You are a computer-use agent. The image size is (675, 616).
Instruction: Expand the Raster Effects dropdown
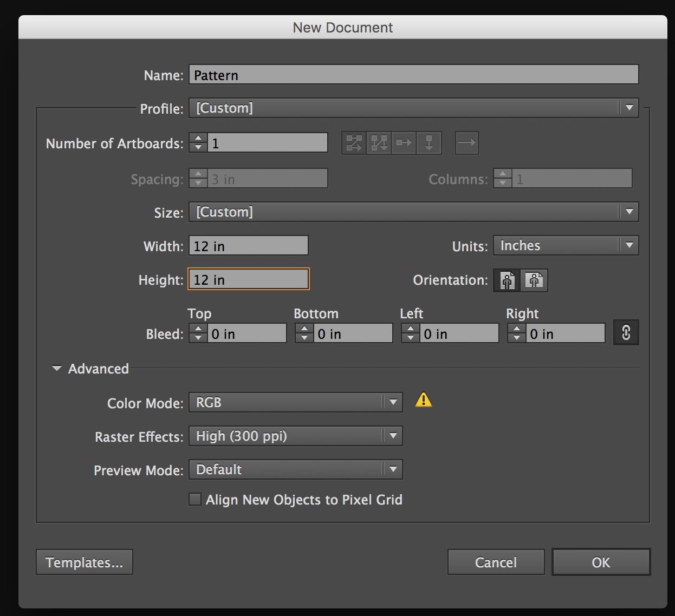point(295,436)
